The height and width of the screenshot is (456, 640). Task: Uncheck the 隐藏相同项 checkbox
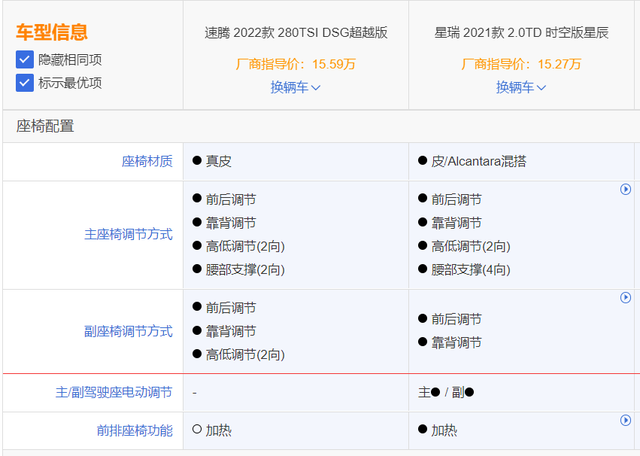click(x=24, y=60)
